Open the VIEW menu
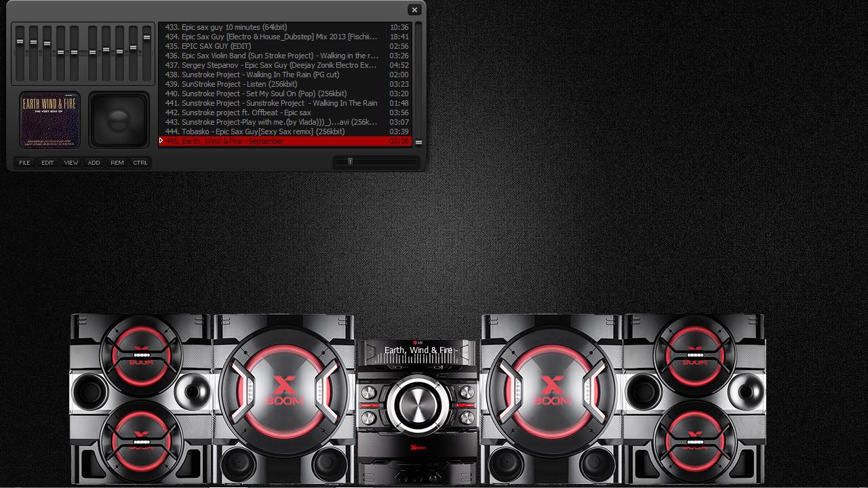 (x=71, y=163)
